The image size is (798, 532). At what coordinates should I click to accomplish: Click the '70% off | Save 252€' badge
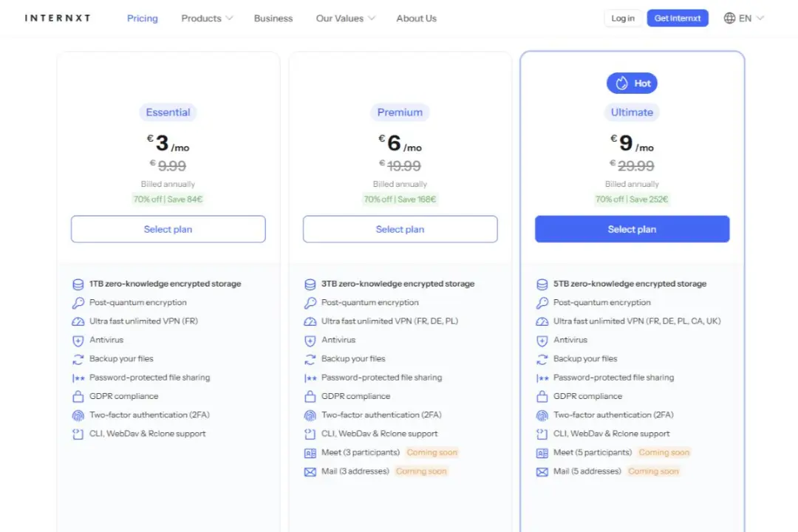coord(632,199)
